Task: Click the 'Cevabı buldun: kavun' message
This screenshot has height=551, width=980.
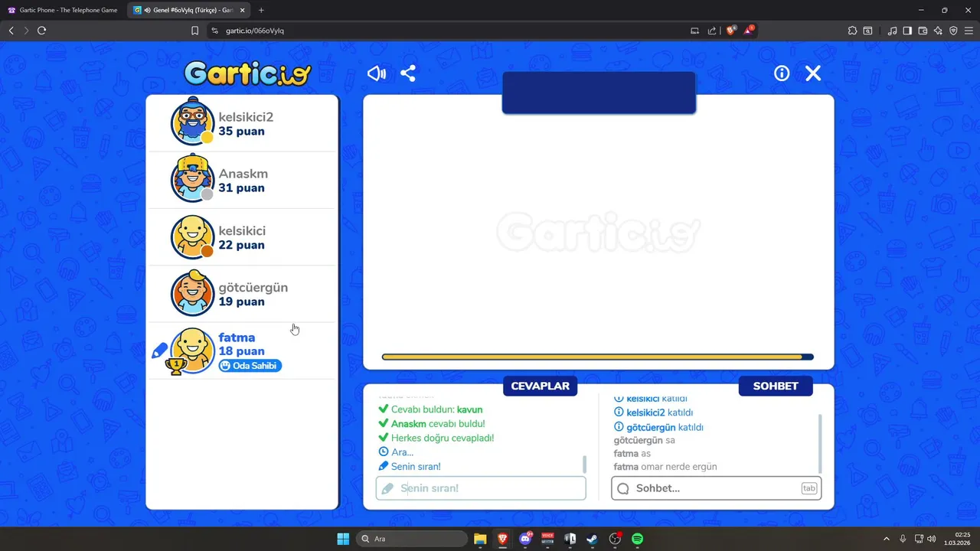Action: (x=430, y=409)
